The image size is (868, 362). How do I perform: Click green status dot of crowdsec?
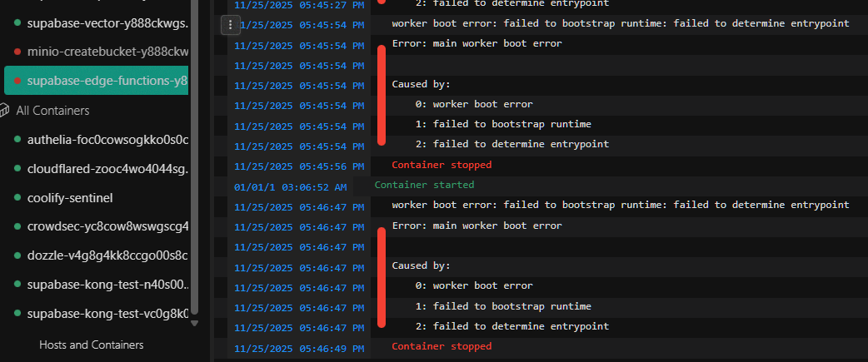17,226
